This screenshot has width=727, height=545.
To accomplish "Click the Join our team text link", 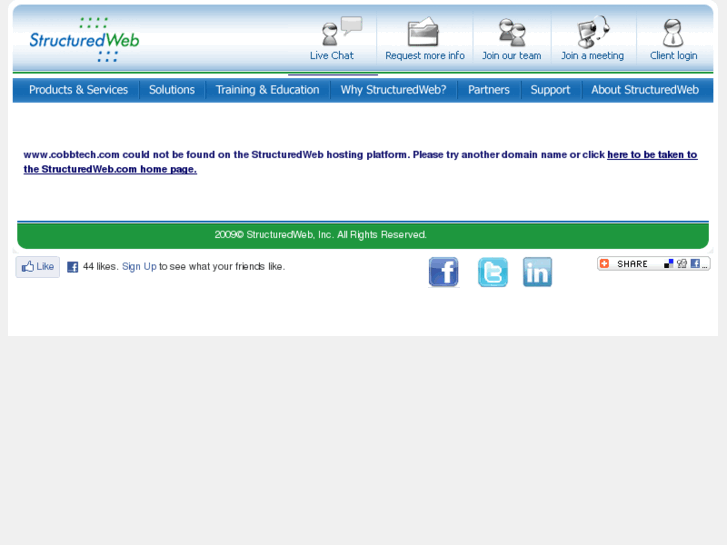I will pyautogui.click(x=511, y=56).
